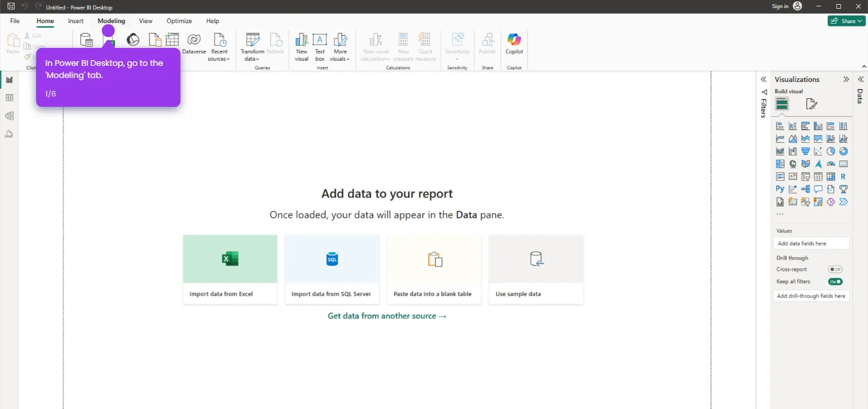Viewport: 868px width, 409px height.
Task: Click Add drill-through fields here box
Action: 811,296
